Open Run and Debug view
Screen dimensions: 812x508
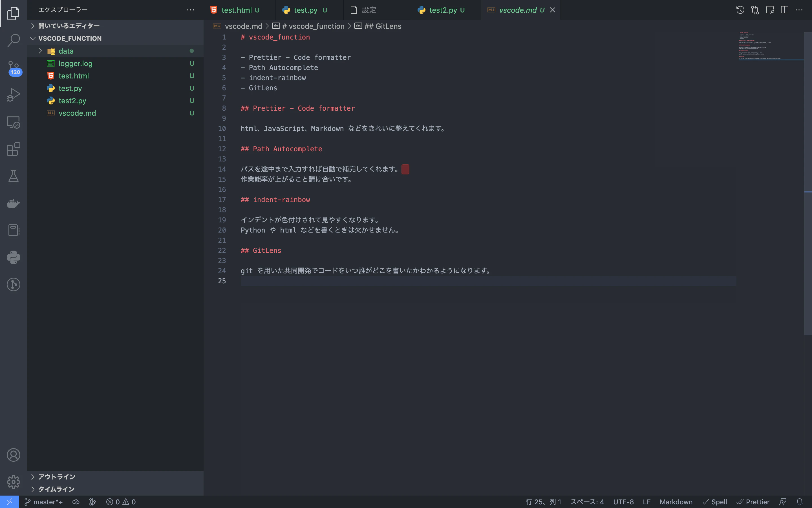[14, 95]
